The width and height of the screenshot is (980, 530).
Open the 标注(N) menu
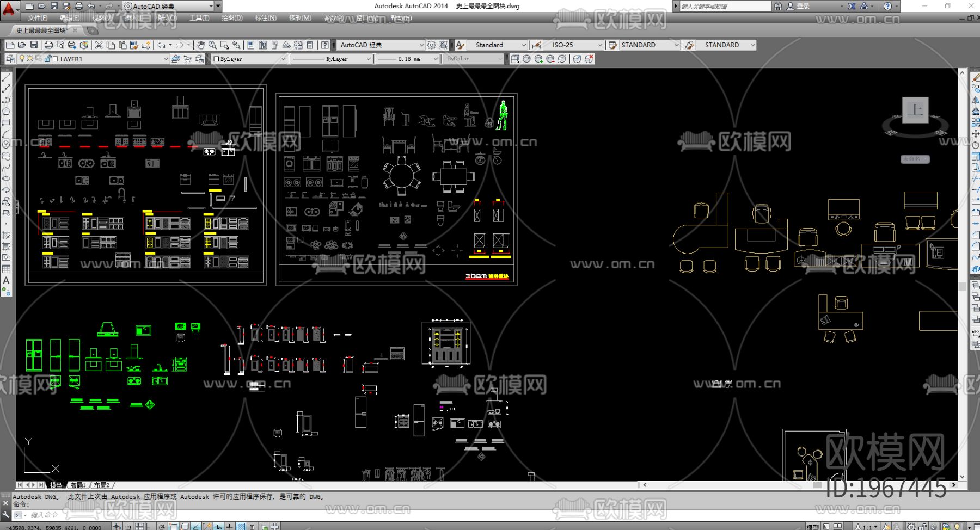(266, 18)
